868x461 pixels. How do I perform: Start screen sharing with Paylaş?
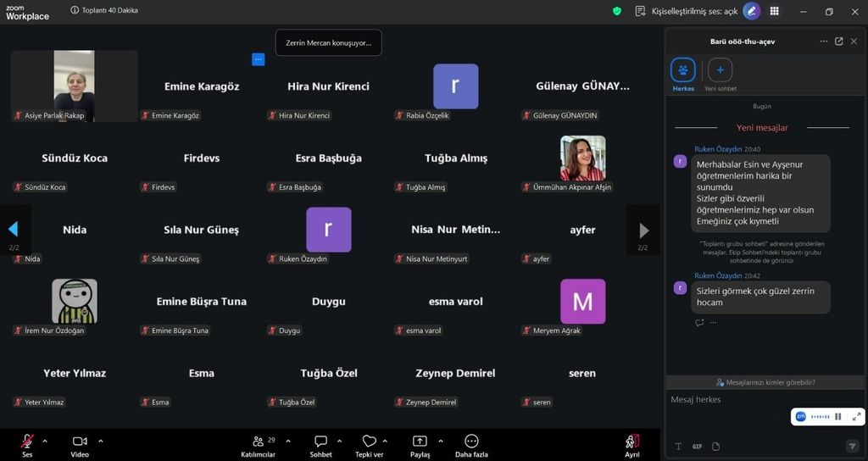pyautogui.click(x=420, y=442)
